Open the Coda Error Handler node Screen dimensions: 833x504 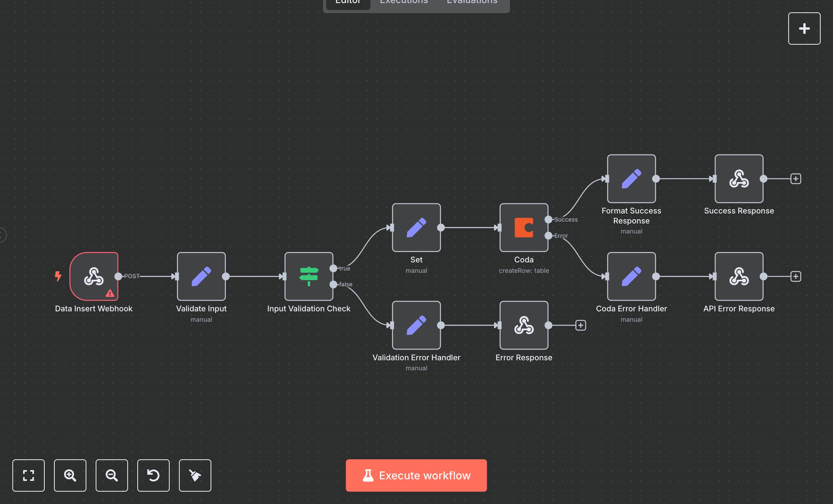631,276
